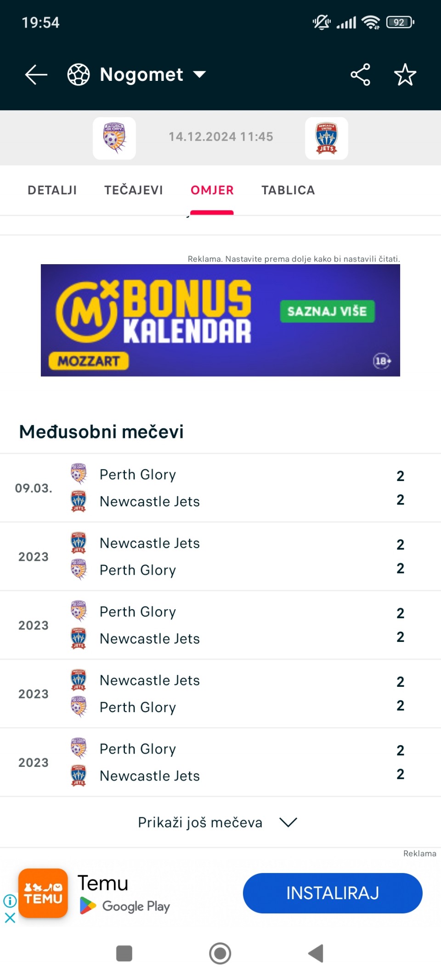Screen dimensions: 441x980
Task: Select the OMJER tab
Action: point(212,190)
